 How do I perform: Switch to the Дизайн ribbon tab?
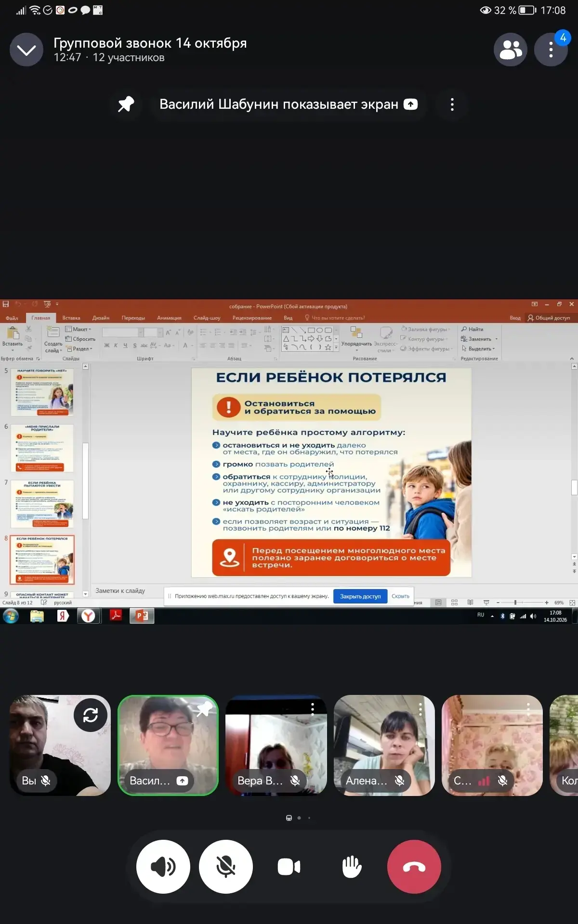[x=101, y=318]
